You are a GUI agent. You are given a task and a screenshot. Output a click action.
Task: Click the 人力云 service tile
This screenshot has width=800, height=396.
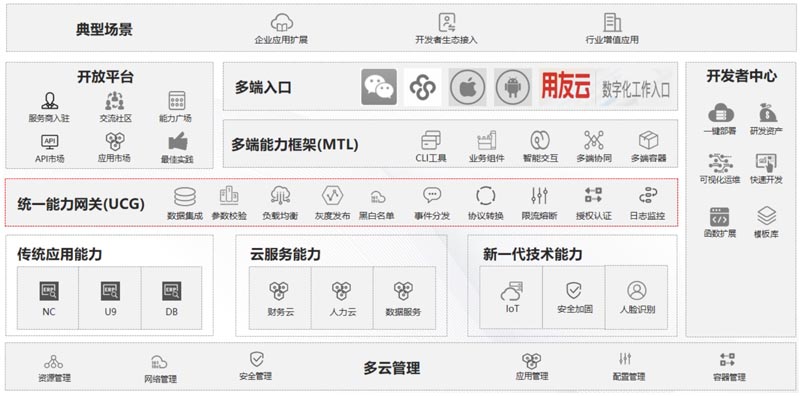point(342,298)
